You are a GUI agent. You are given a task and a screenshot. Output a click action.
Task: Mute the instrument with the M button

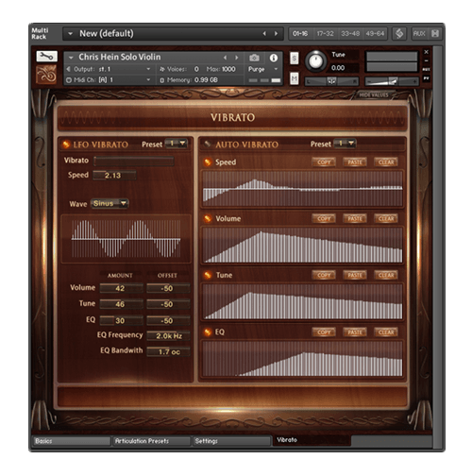(294, 78)
